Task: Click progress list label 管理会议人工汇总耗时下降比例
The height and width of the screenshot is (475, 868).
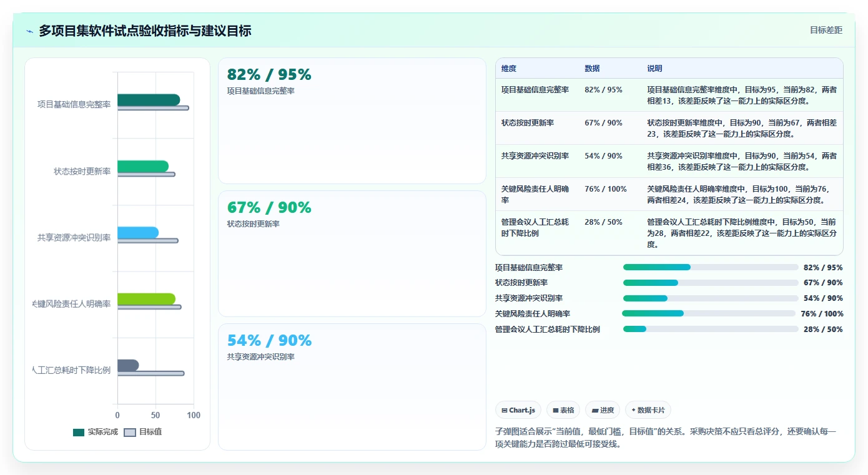Action: coord(548,330)
